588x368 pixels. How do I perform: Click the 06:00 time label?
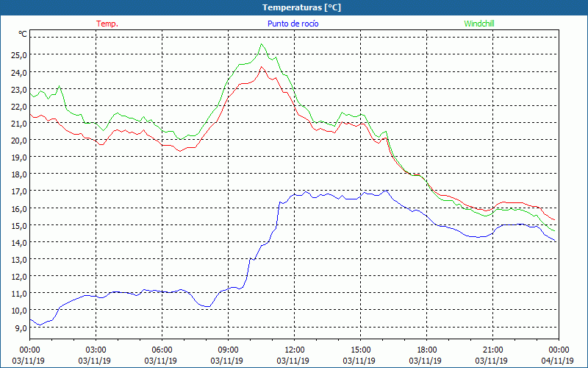coord(162,350)
